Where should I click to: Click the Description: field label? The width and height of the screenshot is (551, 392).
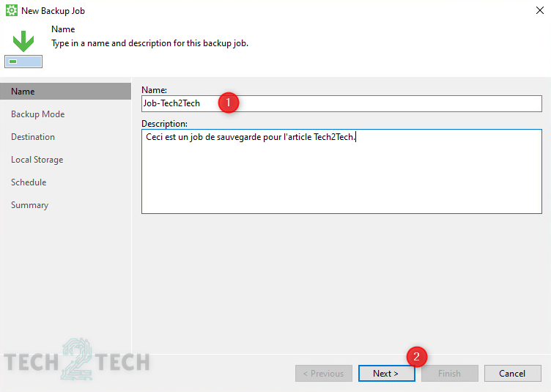coord(164,124)
